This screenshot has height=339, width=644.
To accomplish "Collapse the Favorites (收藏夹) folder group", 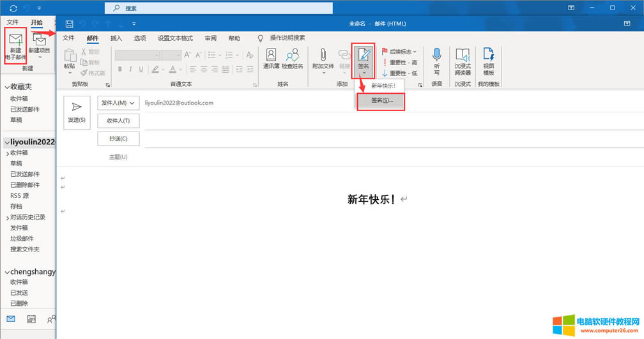I will pos(6,87).
